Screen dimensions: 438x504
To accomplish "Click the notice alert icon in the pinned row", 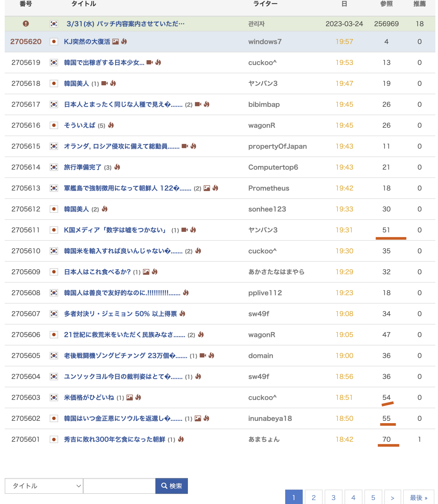I will [26, 24].
